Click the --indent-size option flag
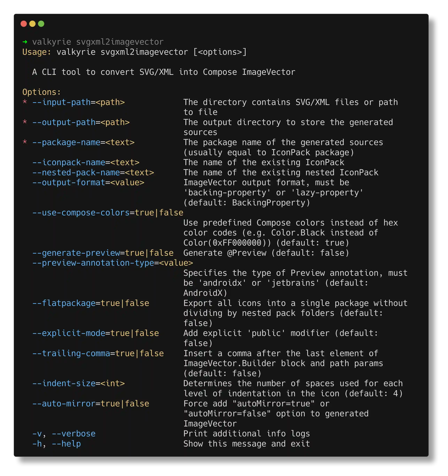This screenshot has height=476, width=448. coord(64,383)
